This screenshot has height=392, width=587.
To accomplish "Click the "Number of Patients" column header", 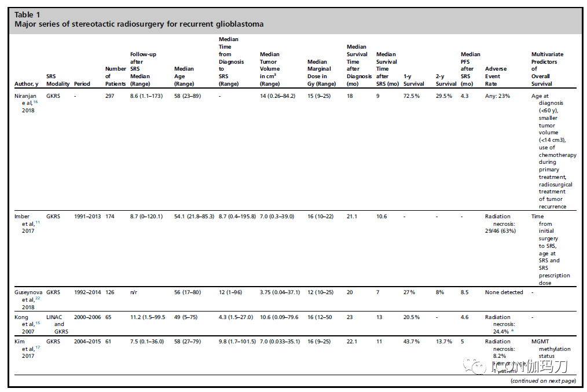I will click(115, 76).
